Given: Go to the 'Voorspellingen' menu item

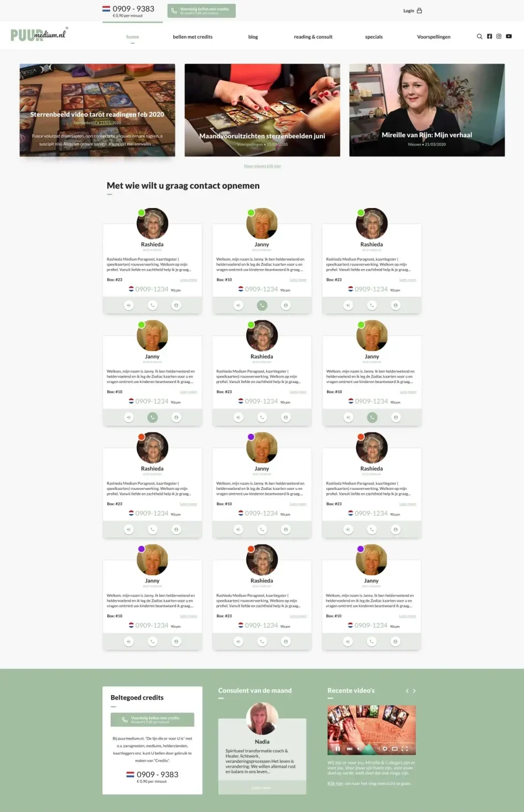Looking at the screenshot, I should point(434,37).
